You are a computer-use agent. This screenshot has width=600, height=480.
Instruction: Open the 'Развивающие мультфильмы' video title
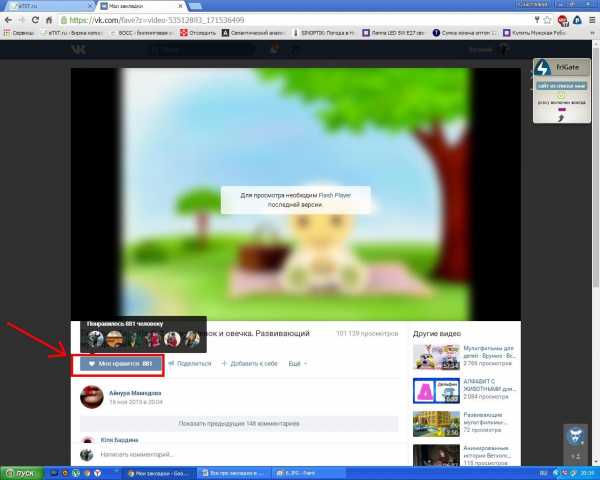click(486, 418)
